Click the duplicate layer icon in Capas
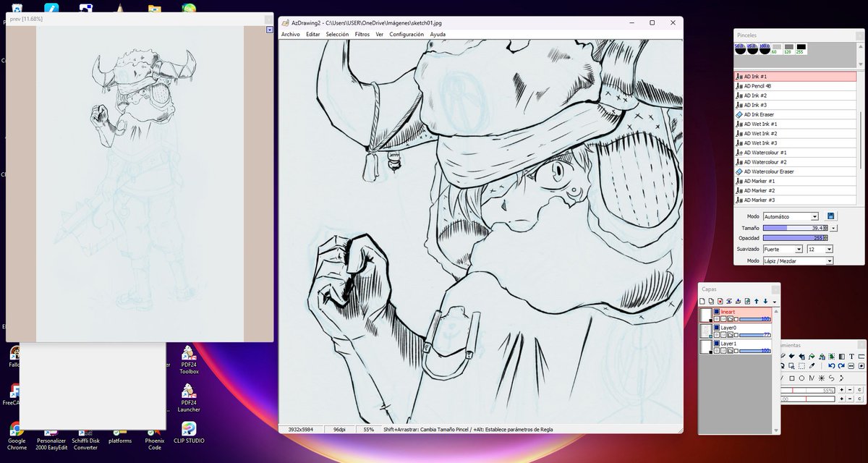This screenshot has width=868, height=463. click(x=711, y=302)
